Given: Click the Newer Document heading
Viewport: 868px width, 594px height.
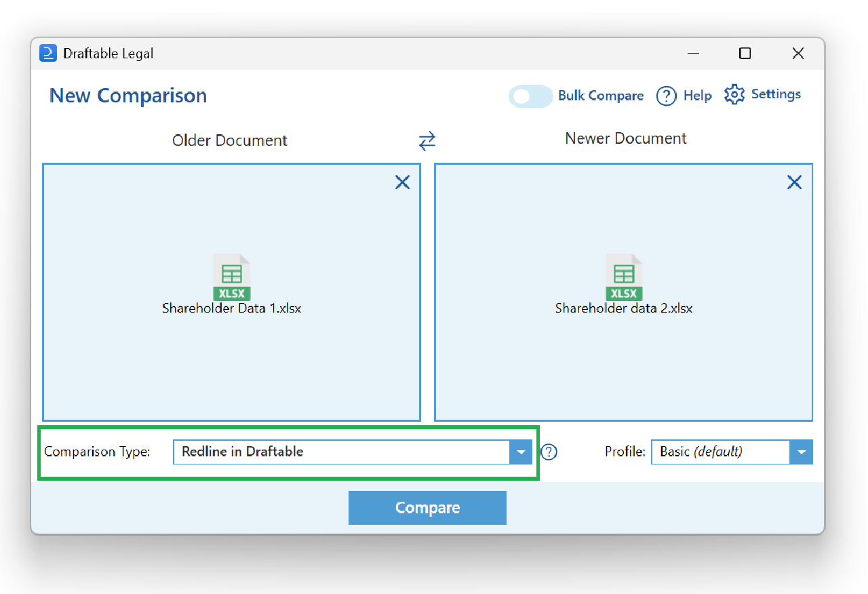Looking at the screenshot, I should point(626,138).
